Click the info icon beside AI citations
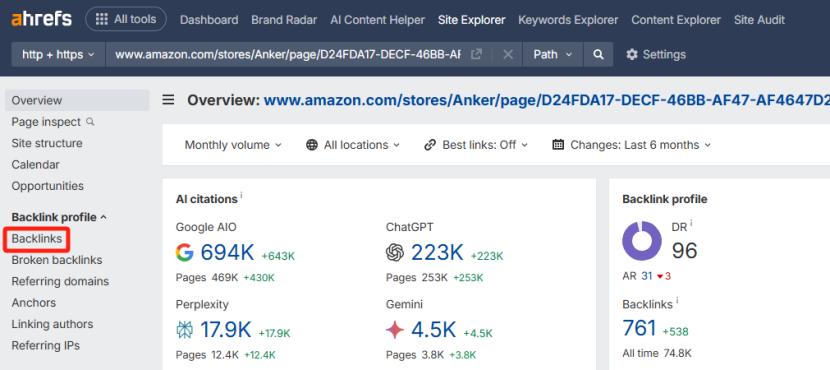The image size is (830, 370). click(241, 195)
